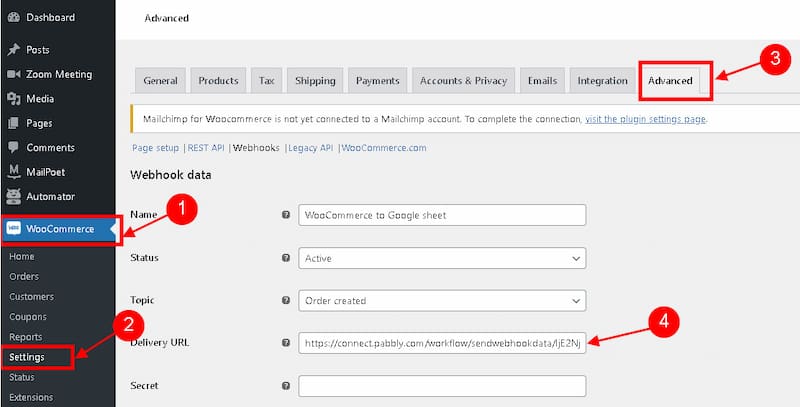This screenshot has height=407, width=800.
Task: Click the MailPoet M icon
Action: (x=14, y=172)
